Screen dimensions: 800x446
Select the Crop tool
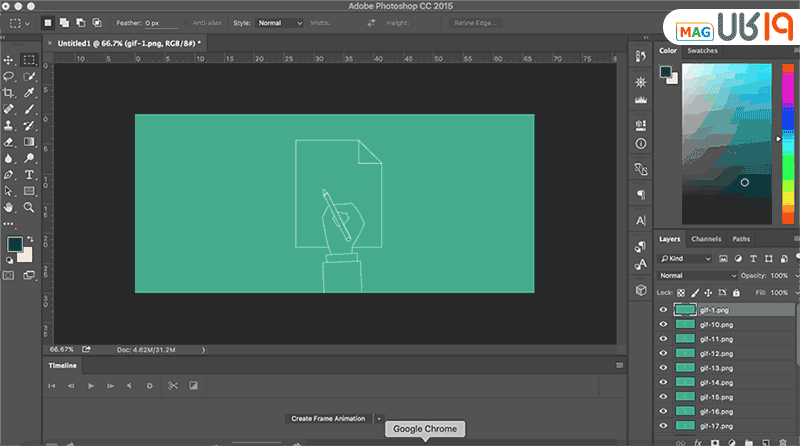(9, 92)
